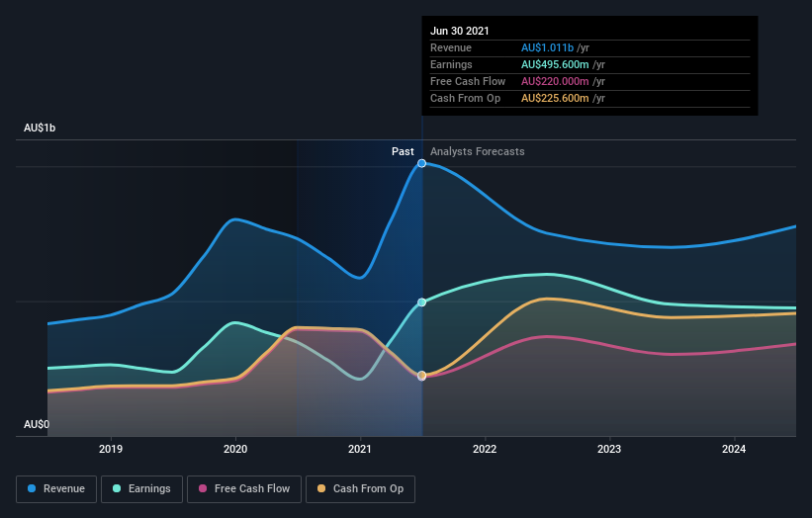Click the Earnings row label in tooltip

point(451,64)
